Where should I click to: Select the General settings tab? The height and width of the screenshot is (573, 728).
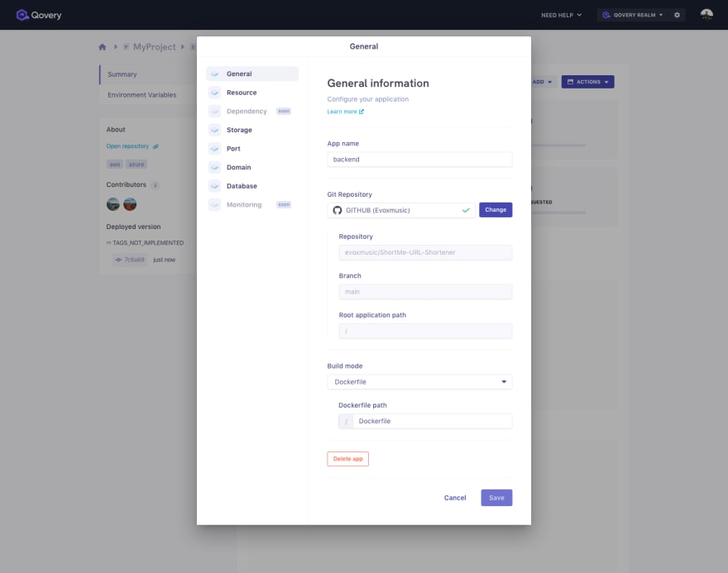pos(252,74)
